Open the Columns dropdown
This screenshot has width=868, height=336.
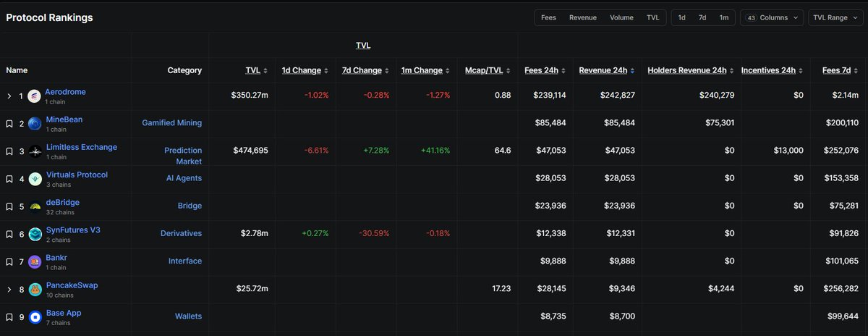[772, 17]
